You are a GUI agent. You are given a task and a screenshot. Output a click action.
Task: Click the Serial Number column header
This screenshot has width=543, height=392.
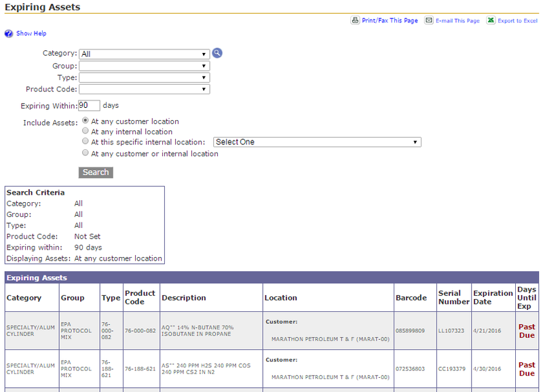(x=453, y=298)
